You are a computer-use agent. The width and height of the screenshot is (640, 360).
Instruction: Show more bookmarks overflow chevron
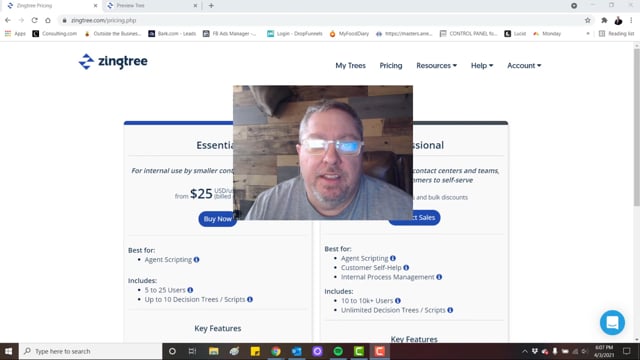click(x=588, y=34)
